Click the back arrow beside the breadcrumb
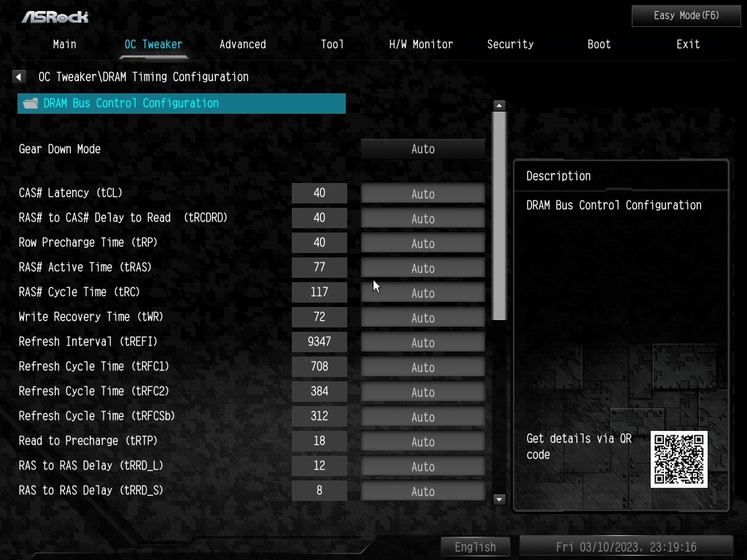Viewport: 747px width, 560px height. (19, 77)
